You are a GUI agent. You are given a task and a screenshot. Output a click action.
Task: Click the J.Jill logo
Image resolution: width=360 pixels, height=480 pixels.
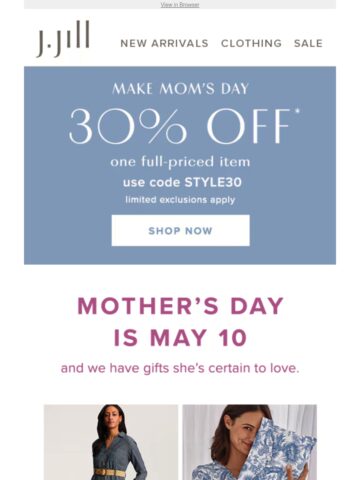coord(63,39)
